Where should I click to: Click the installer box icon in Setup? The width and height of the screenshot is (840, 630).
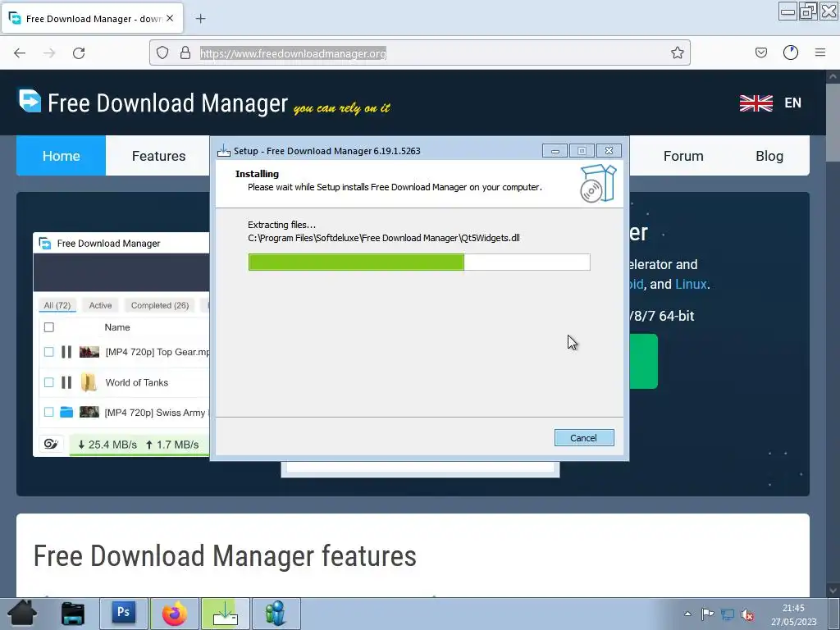(x=598, y=184)
